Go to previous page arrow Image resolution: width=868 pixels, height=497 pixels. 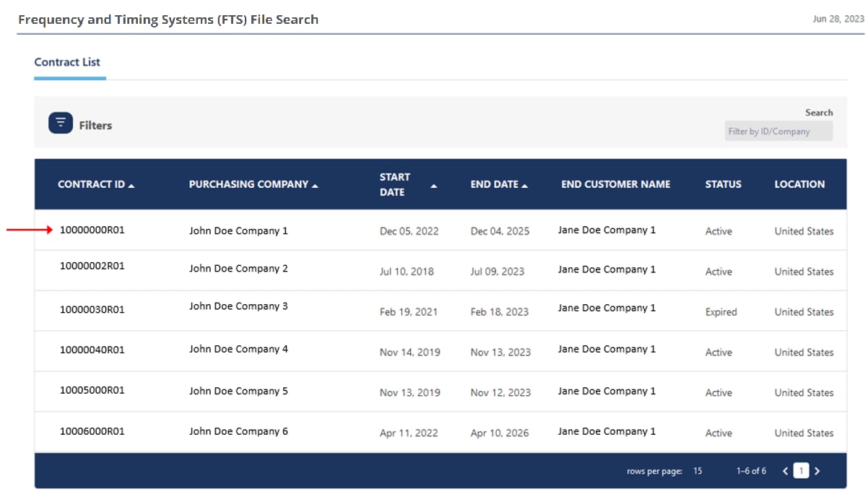(786, 471)
